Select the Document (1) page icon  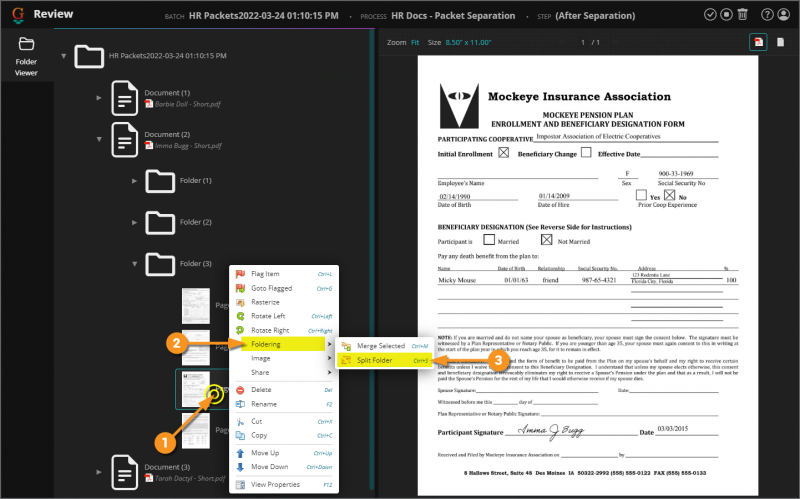[124, 98]
